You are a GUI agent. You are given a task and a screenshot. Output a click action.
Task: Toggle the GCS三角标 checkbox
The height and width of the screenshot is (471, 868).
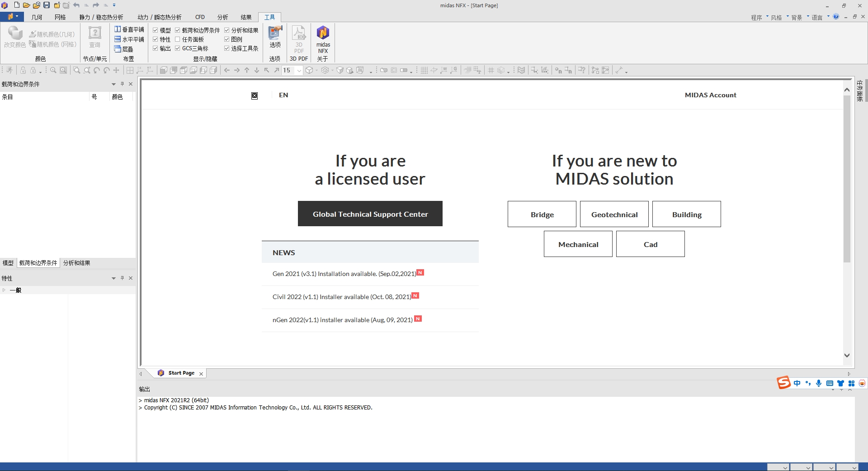[178, 48]
